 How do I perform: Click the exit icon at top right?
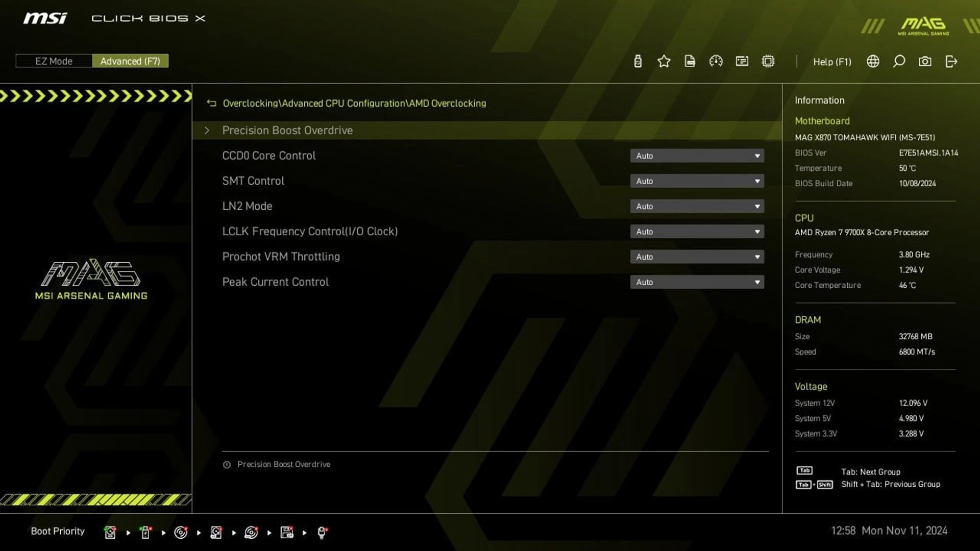951,61
